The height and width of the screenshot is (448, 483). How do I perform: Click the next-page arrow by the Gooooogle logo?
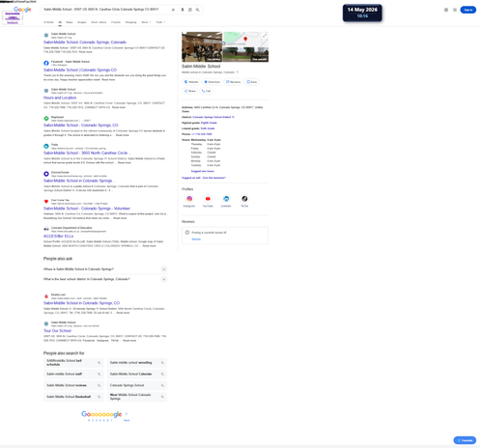pyautogui.click(x=127, y=414)
